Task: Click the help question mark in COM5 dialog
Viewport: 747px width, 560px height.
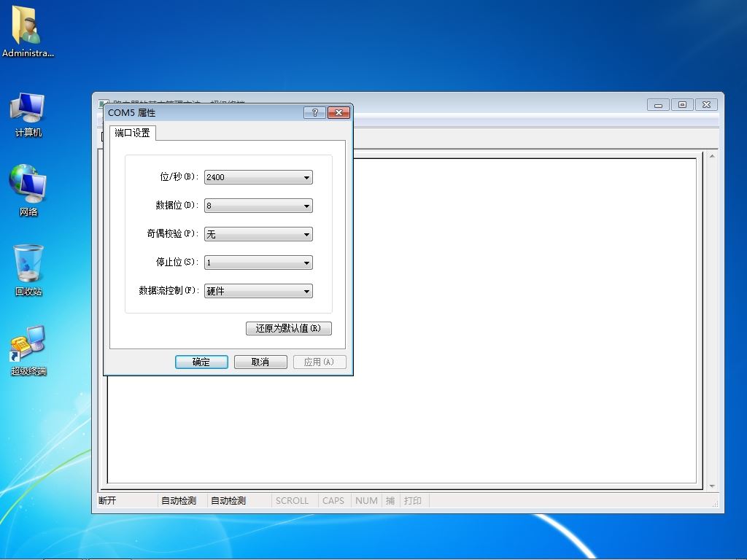Action: click(x=314, y=112)
